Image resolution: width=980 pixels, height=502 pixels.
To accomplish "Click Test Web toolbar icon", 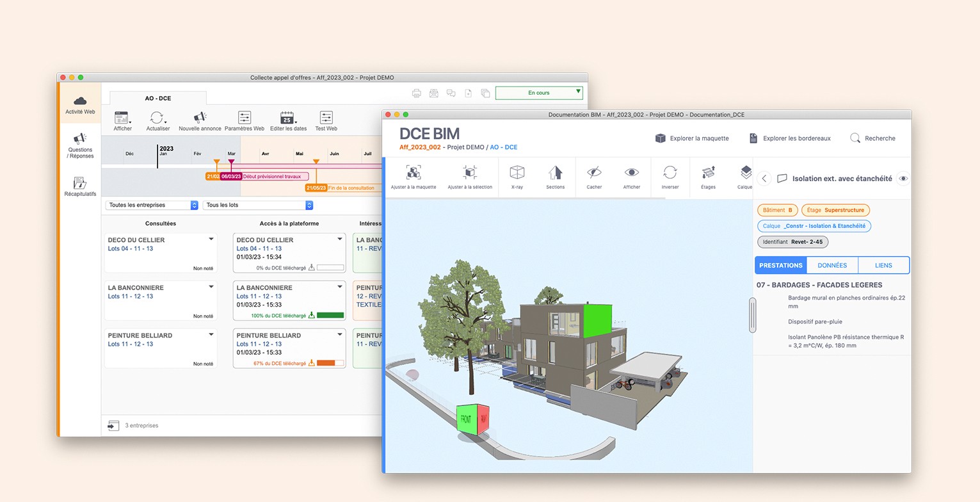I will tap(326, 118).
